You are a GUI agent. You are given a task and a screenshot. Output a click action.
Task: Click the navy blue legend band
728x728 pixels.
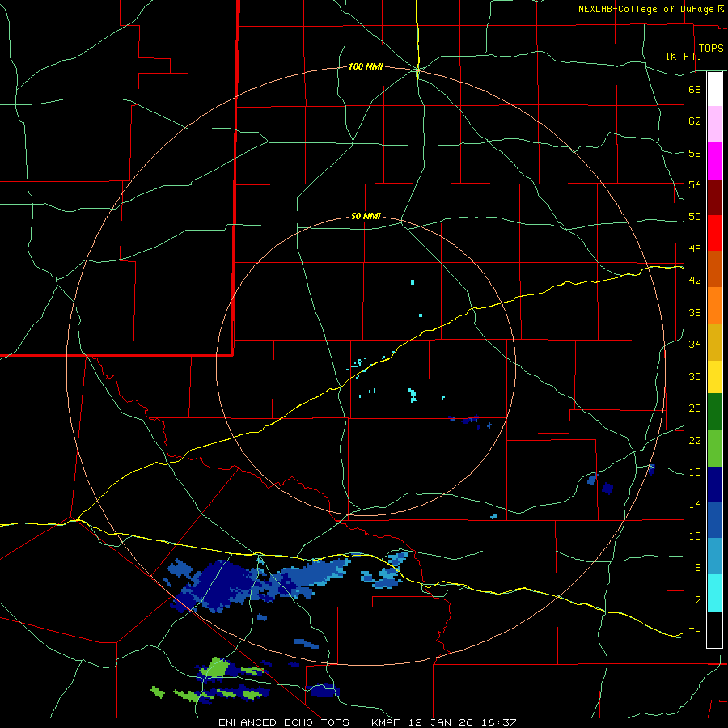point(714,485)
